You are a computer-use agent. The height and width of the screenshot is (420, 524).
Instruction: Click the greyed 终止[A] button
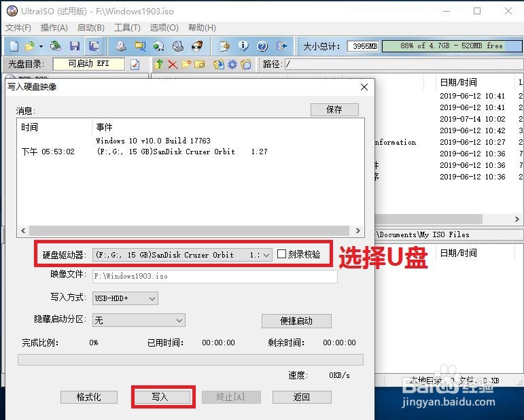point(231,397)
